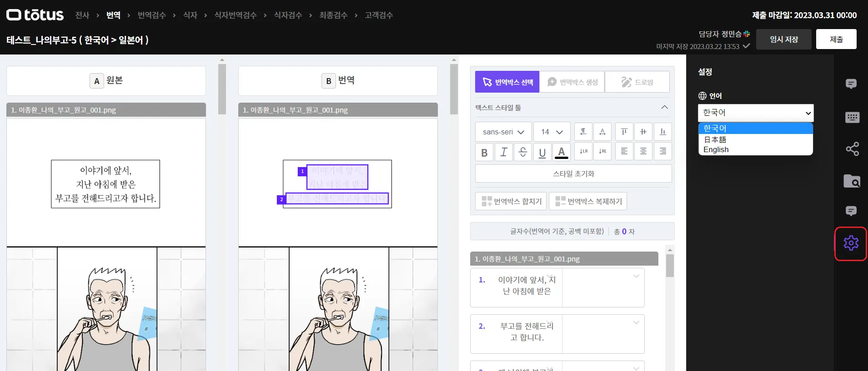This screenshot has width=868, height=371.
Task: Click the checkmark beside the last saved time
Action: click(746, 46)
